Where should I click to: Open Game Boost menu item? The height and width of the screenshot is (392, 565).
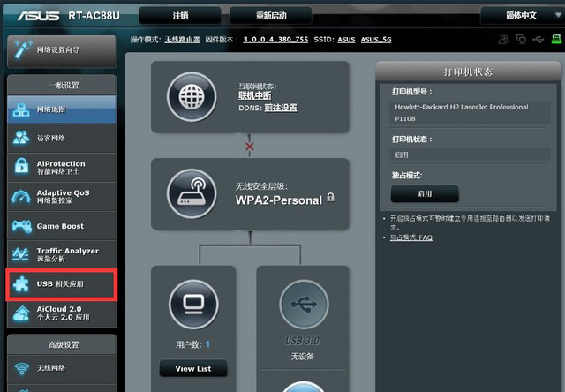(x=62, y=226)
